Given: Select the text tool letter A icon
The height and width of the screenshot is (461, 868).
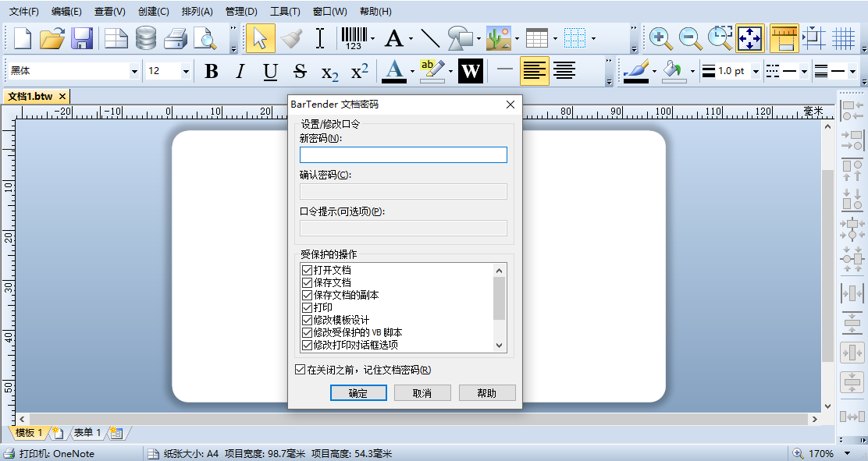Looking at the screenshot, I should (393, 39).
